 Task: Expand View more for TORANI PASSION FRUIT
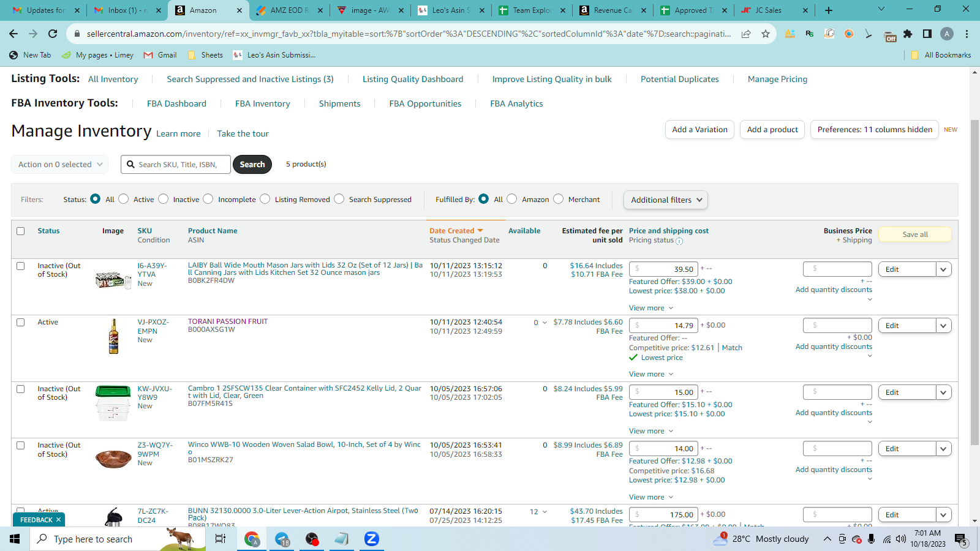click(x=651, y=374)
